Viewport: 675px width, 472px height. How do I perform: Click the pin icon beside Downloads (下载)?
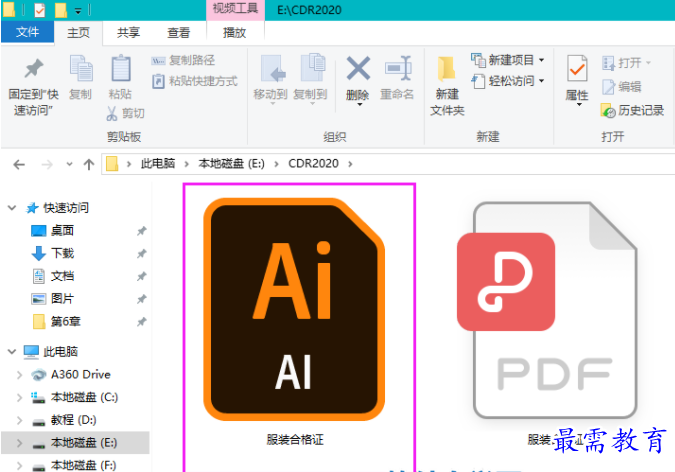[x=142, y=254]
